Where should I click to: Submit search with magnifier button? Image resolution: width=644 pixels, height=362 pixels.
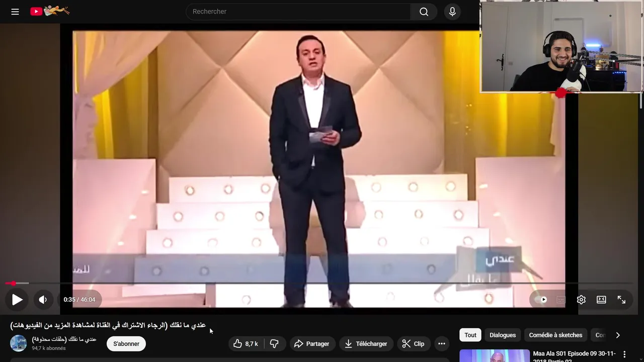click(x=424, y=12)
